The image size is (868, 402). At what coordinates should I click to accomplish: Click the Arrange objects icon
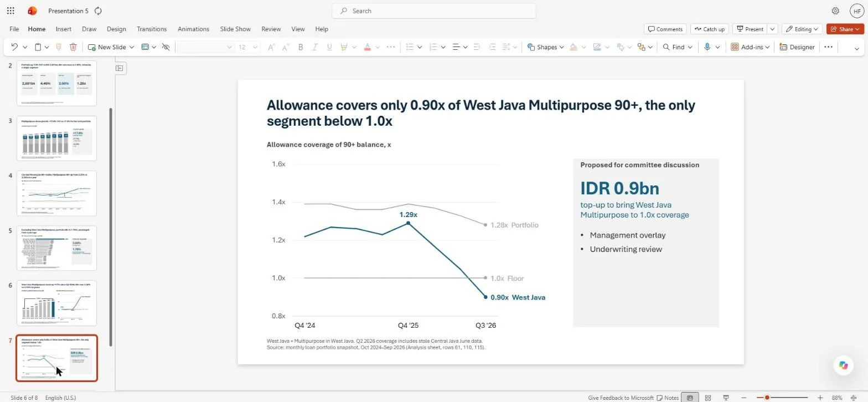642,47
